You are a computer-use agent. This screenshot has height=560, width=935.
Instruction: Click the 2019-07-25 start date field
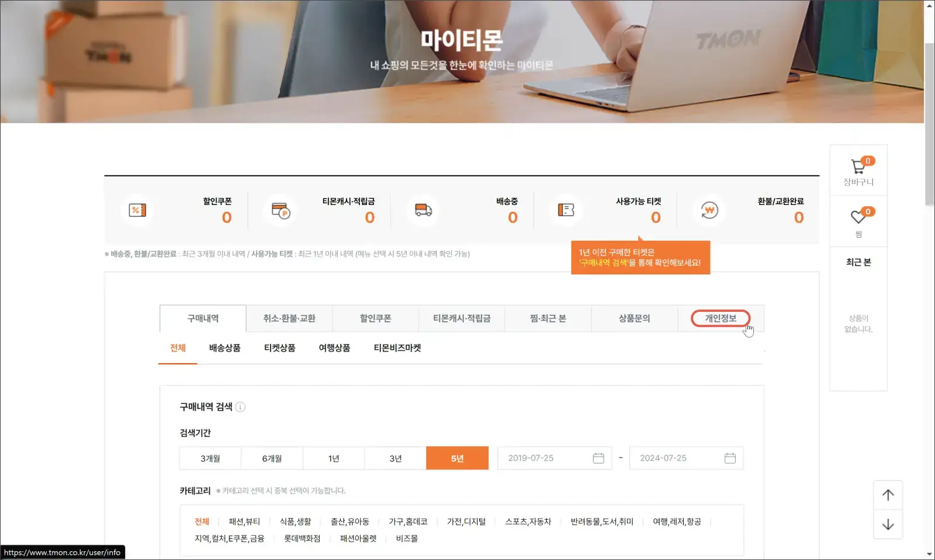tap(555, 458)
